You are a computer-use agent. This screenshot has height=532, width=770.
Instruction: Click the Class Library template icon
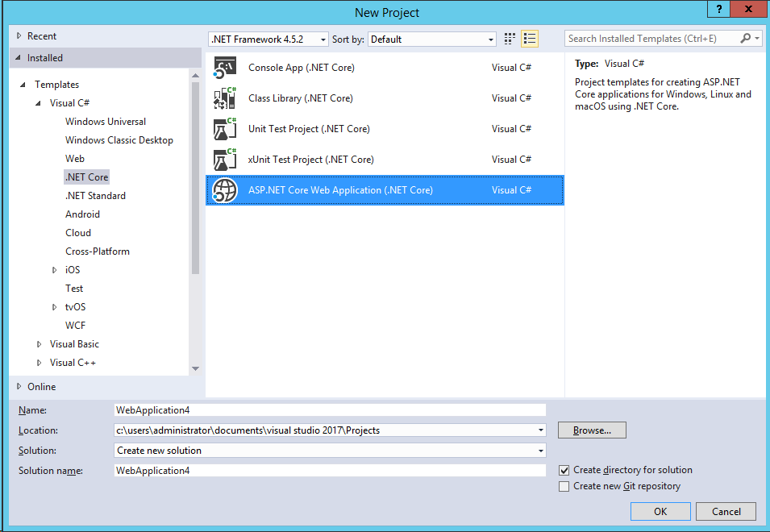225,98
